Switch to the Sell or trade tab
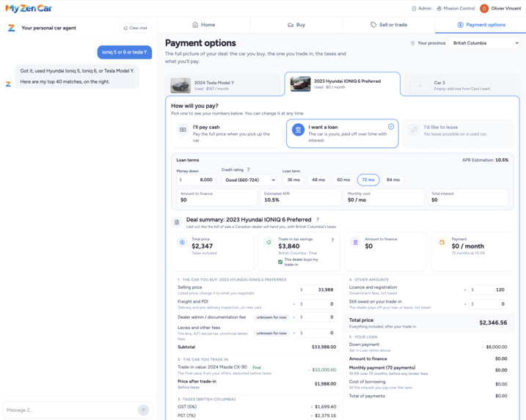This screenshot has width=526, height=420. pyautogui.click(x=389, y=25)
